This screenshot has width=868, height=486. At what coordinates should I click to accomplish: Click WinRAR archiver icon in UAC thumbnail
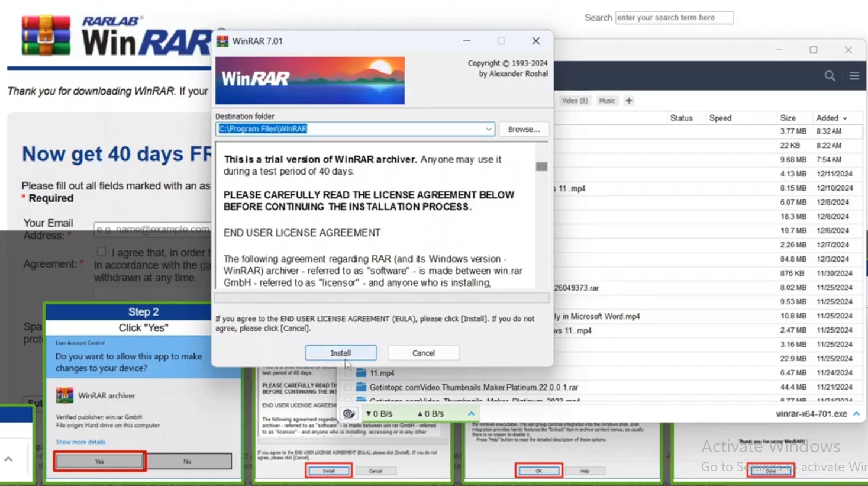tap(64, 395)
